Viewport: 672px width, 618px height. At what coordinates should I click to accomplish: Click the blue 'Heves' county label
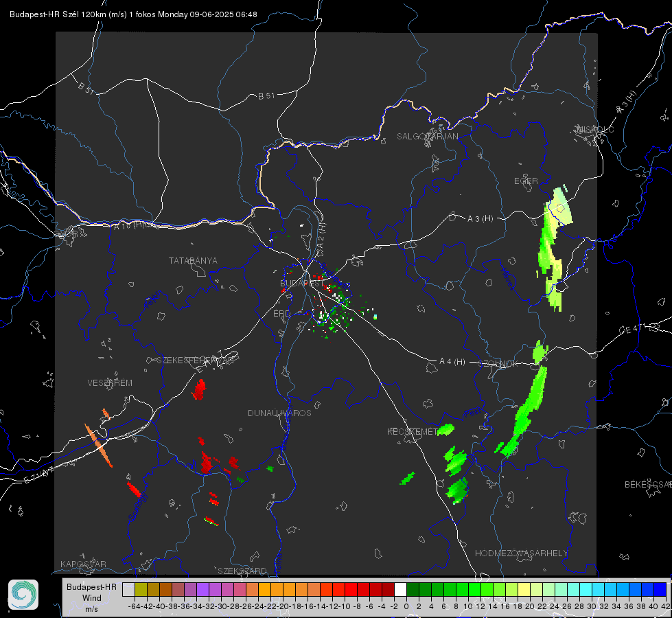(507, 279)
